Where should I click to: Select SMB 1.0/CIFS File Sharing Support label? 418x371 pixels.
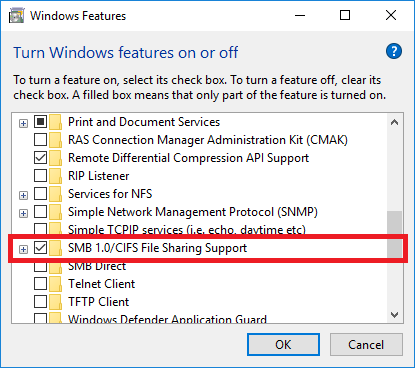point(158,248)
